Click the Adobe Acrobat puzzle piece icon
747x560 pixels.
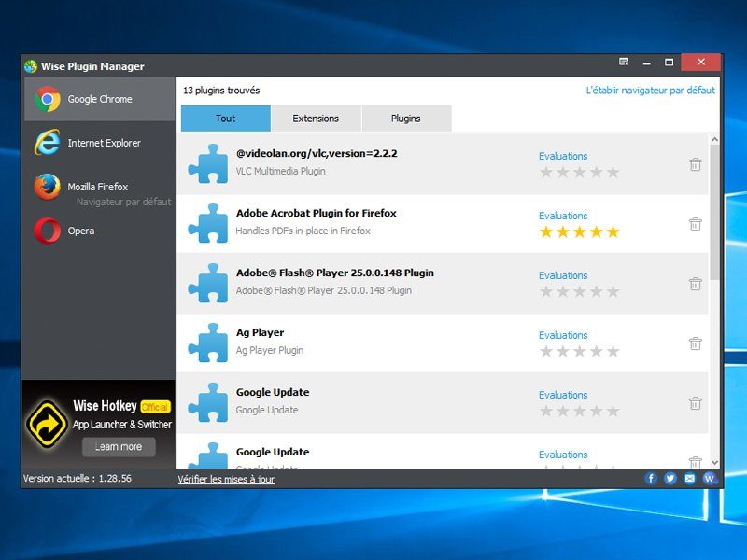pyautogui.click(x=208, y=223)
